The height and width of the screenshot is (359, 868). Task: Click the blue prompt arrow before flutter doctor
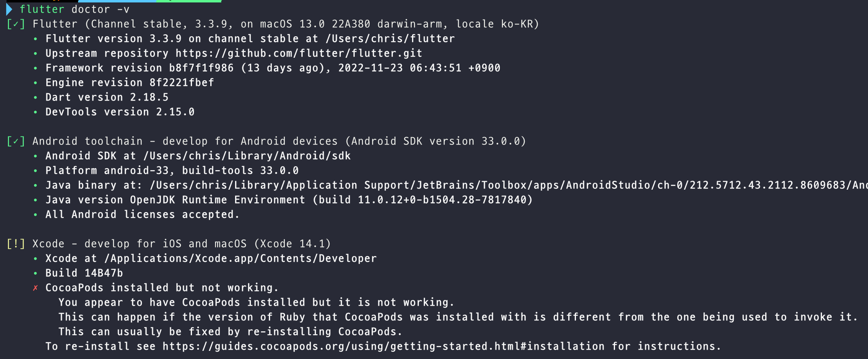[9, 9]
